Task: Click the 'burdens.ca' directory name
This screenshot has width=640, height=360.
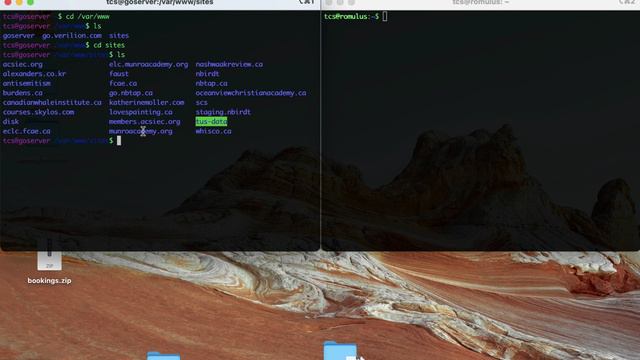Action: pos(23,93)
